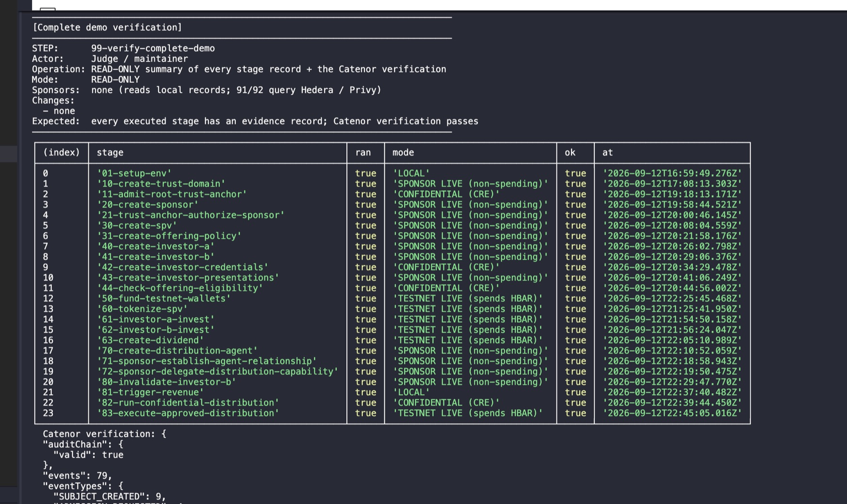Click index number 23 in the table
The width and height of the screenshot is (847, 504).
(48, 413)
